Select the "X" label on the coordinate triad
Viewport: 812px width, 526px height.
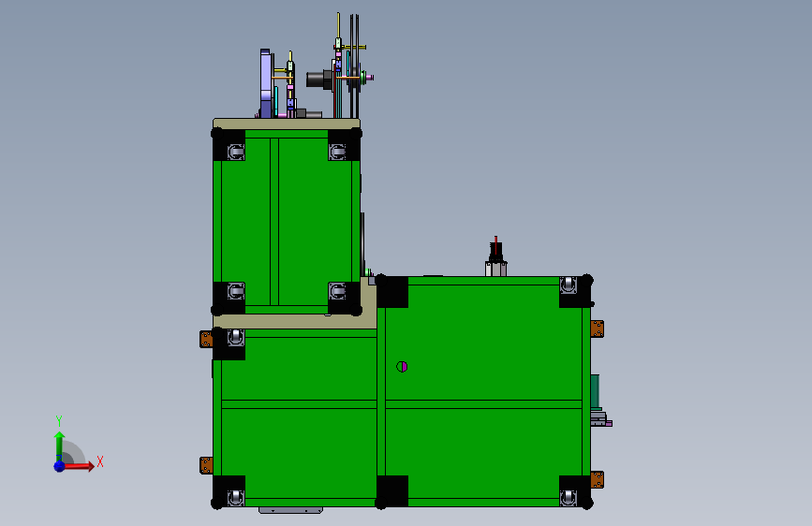(x=100, y=461)
